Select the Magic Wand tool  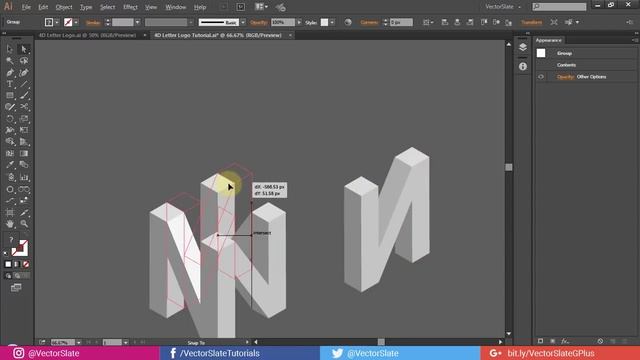(x=10, y=61)
